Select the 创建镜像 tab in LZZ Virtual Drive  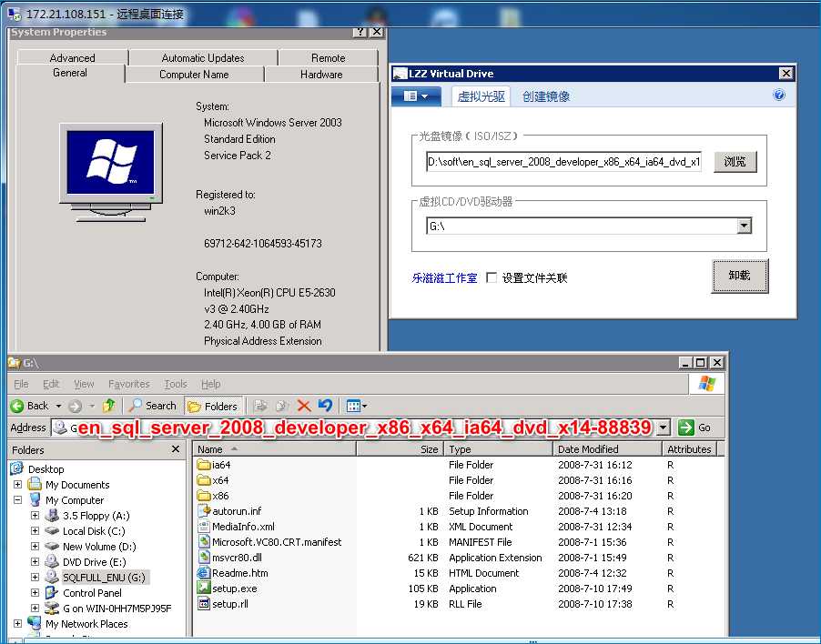(x=545, y=96)
